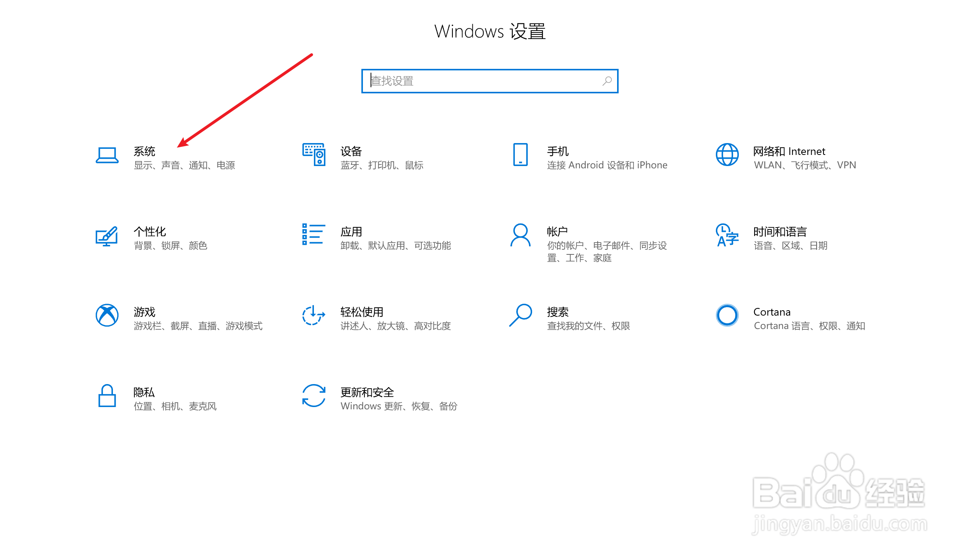Select the 蓝牙、打印机、鼠标 link

382,165
